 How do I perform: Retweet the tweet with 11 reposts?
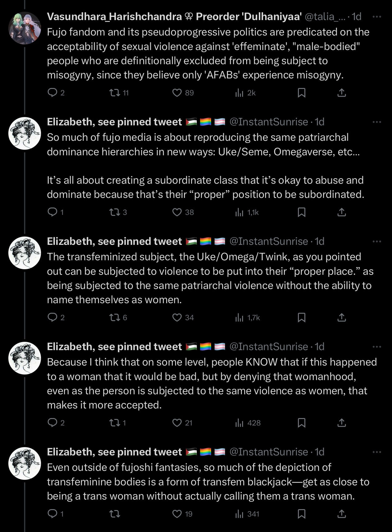115,93
